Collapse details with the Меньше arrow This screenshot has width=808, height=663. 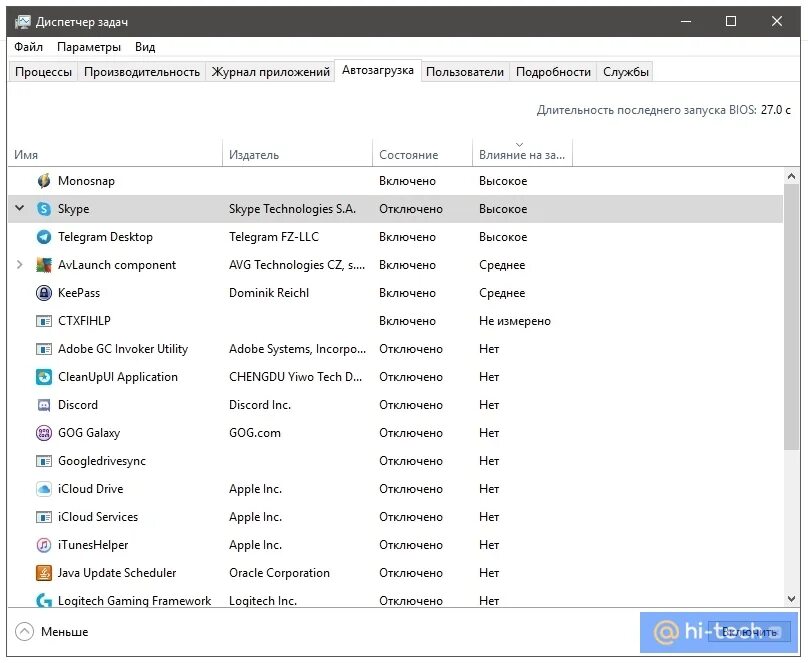tap(25, 631)
